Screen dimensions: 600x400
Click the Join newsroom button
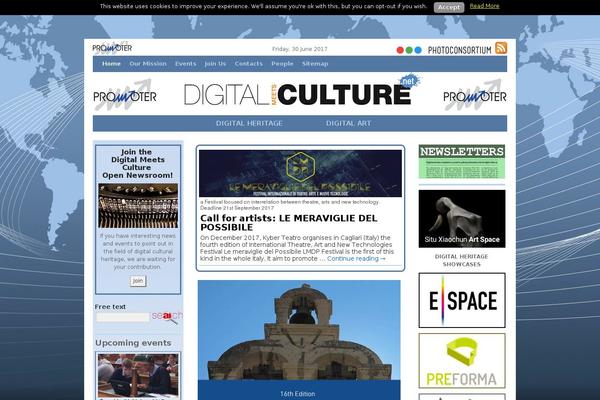pyautogui.click(x=138, y=281)
